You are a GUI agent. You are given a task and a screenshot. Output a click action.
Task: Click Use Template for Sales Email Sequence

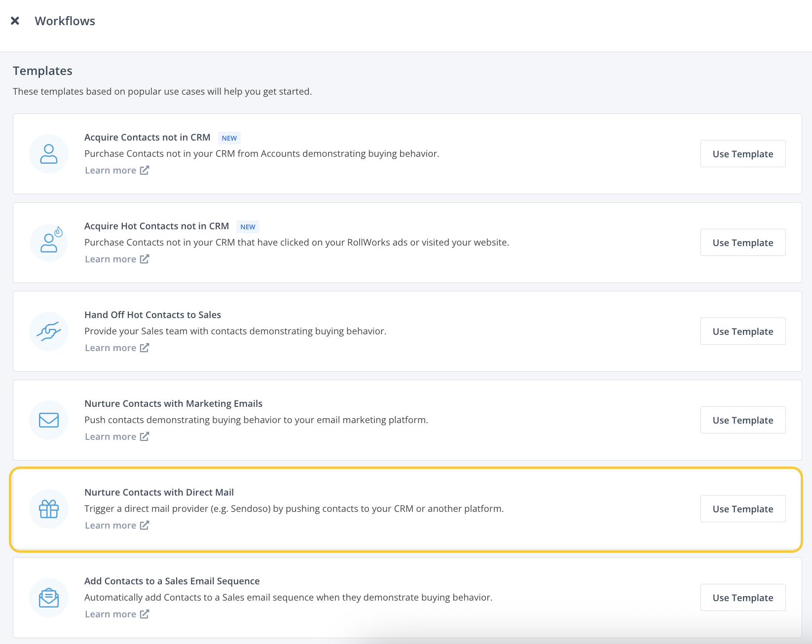click(742, 597)
